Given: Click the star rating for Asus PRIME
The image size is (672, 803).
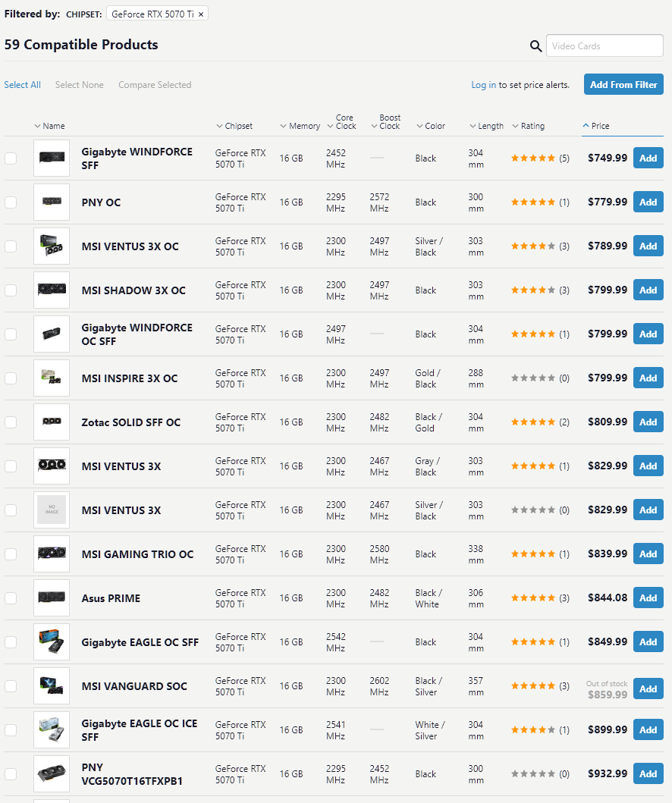Looking at the screenshot, I should 532,598.
